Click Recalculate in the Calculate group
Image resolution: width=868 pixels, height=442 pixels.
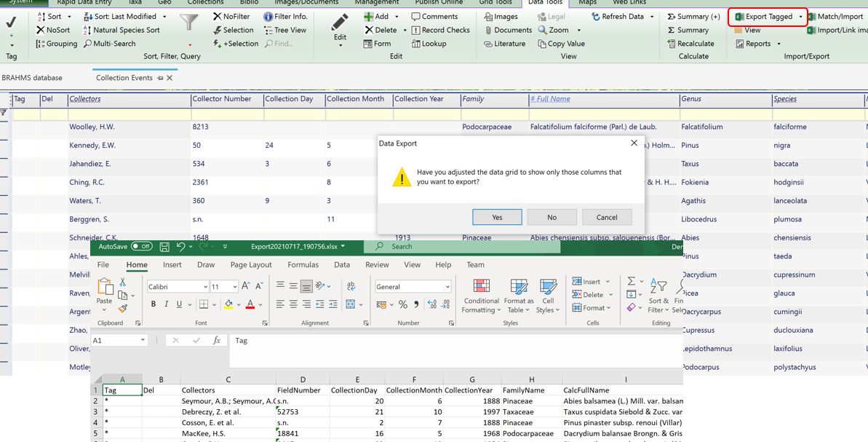point(691,43)
